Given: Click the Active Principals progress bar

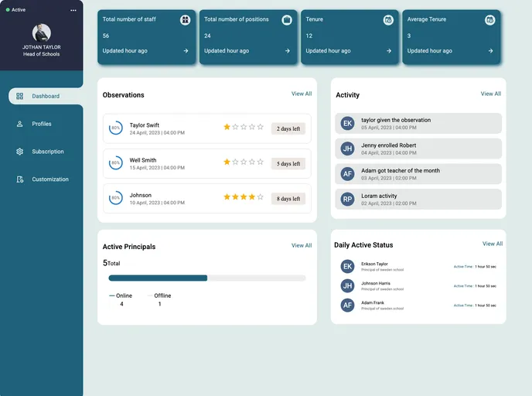Looking at the screenshot, I should pyautogui.click(x=206, y=278).
